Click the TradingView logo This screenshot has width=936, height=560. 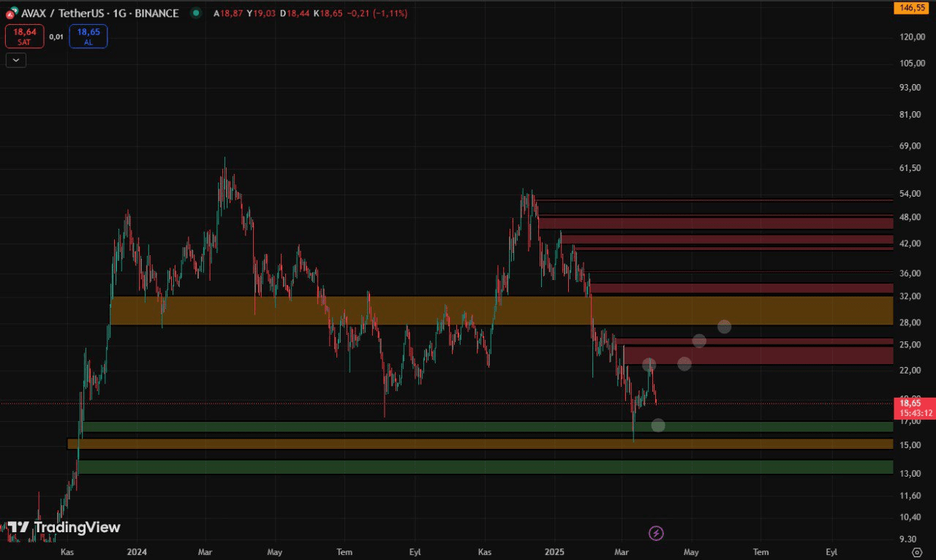click(64, 528)
